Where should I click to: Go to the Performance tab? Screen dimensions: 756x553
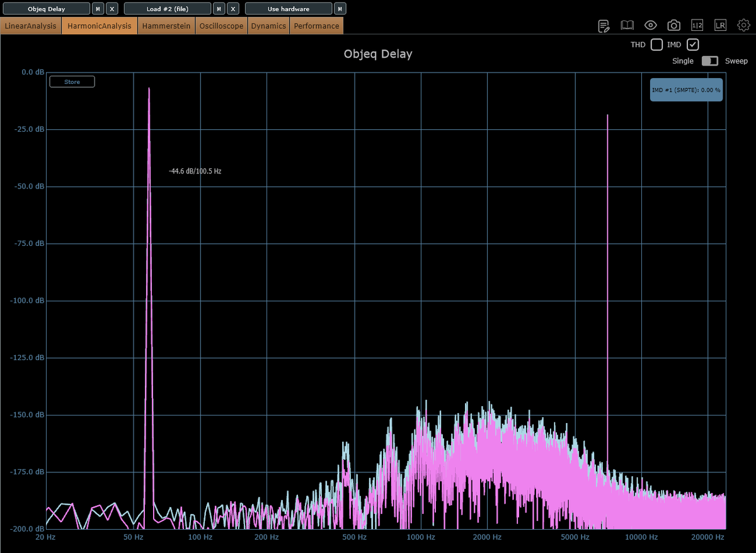316,26
